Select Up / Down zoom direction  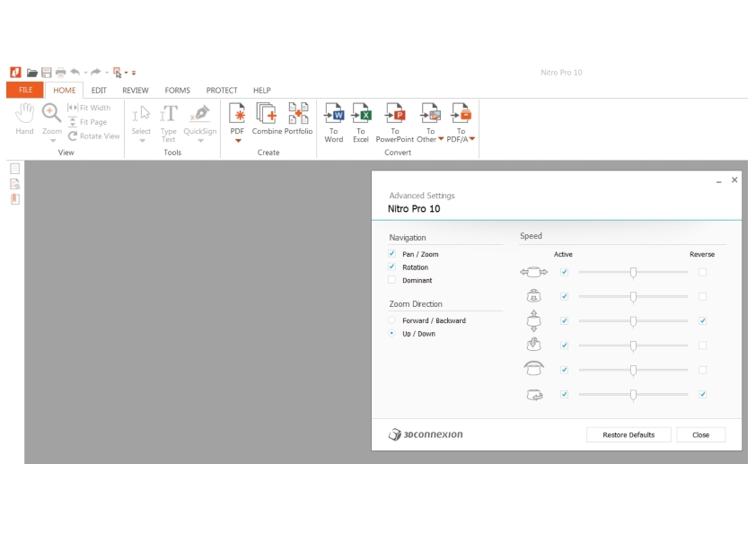point(392,333)
